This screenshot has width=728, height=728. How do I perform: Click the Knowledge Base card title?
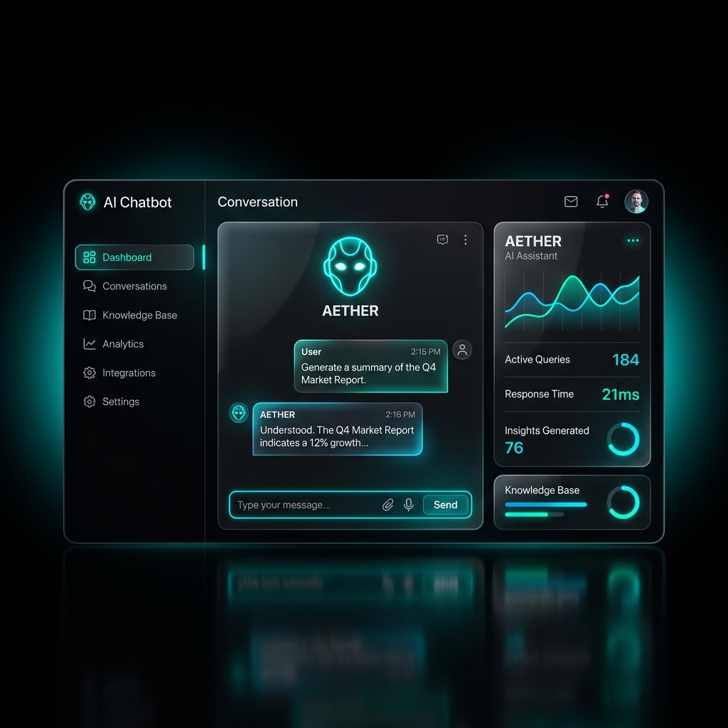(542, 491)
